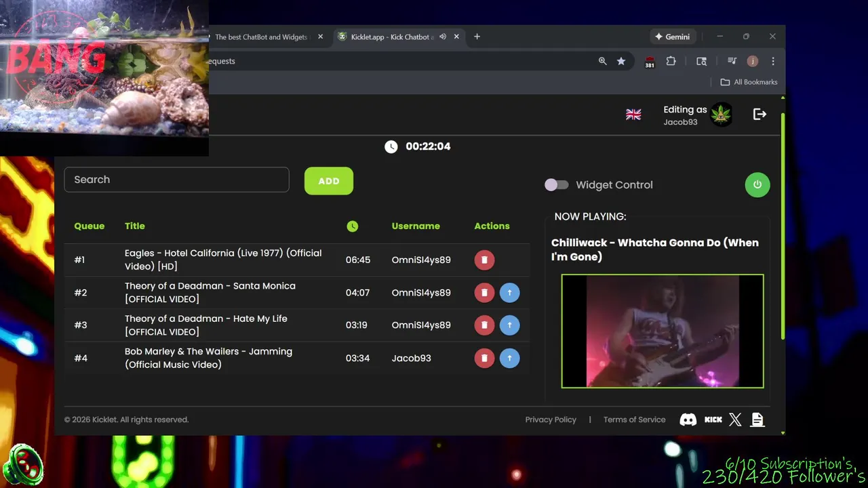Open the document icon in footer
This screenshot has width=868, height=488.
click(x=757, y=420)
